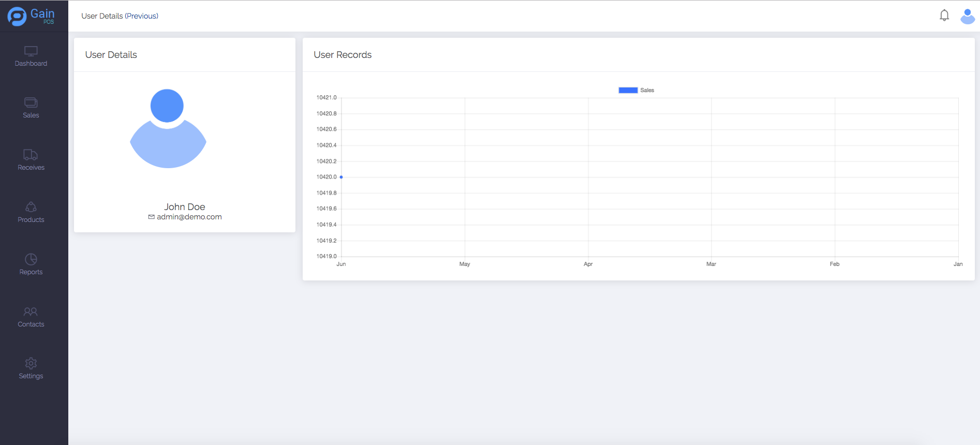
Task: Click the Reports menu label
Action: click(31, 272)
